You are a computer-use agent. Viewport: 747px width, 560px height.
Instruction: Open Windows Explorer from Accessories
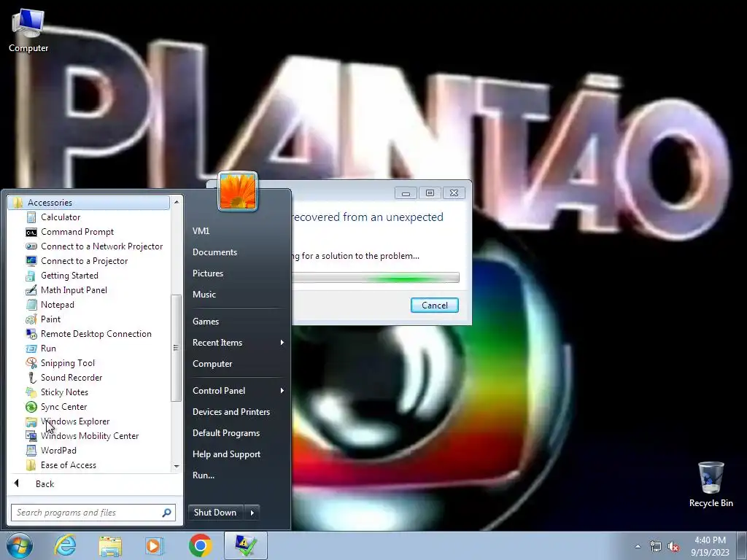(75, 421)
